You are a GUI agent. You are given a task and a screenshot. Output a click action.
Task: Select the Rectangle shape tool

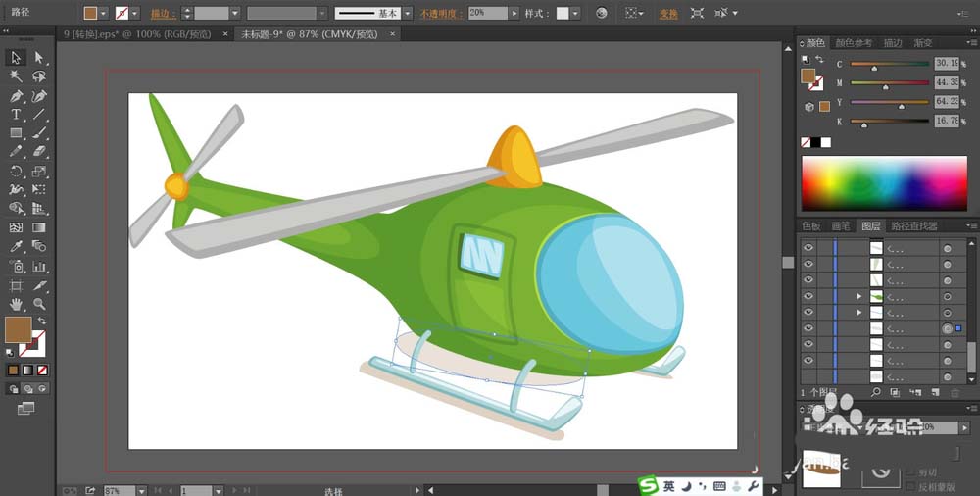tap(16, 133)
